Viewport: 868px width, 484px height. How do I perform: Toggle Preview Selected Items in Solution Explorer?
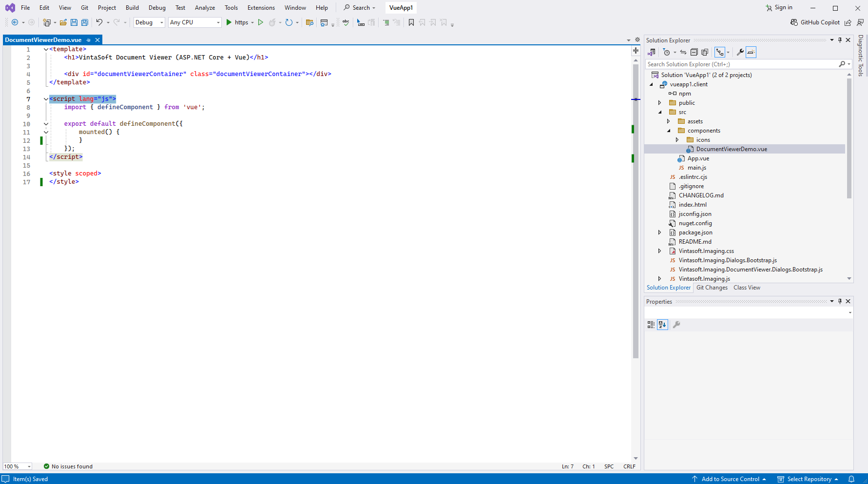[751, 52]
